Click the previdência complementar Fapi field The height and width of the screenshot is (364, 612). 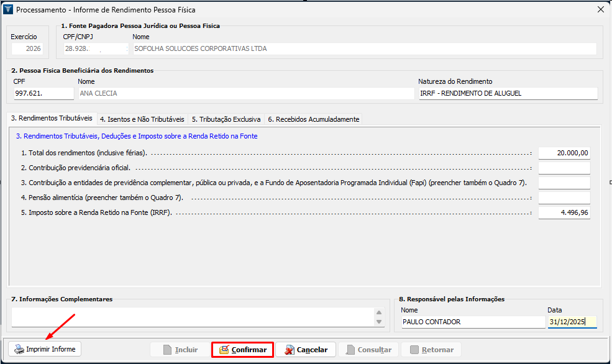tap(564, 183)
